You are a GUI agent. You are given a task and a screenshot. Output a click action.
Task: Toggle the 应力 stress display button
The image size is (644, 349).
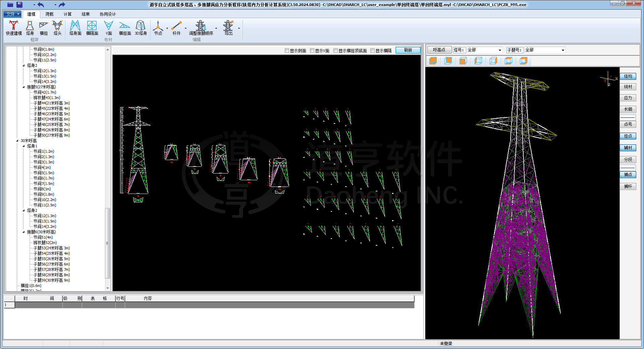click(628, 98)
